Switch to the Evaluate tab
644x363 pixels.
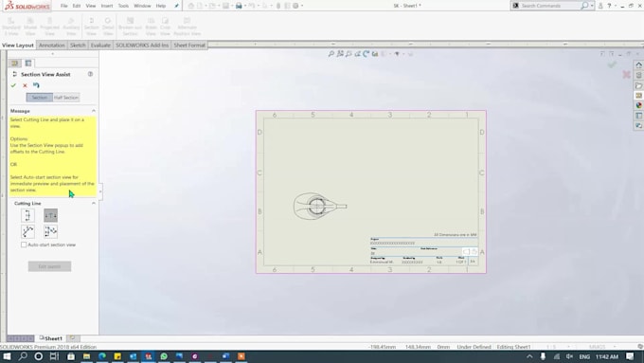click(x=100, y=45)
